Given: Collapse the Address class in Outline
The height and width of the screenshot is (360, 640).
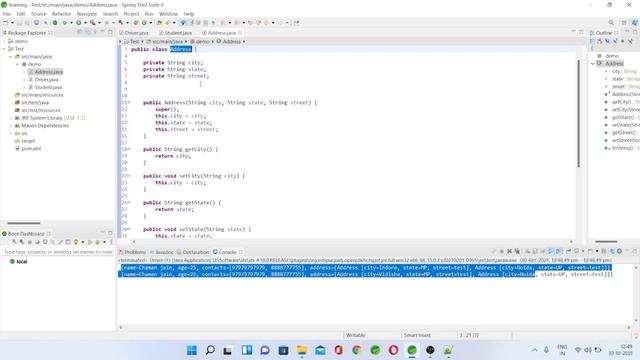Looking at the screenshot, I should point(593,64).
